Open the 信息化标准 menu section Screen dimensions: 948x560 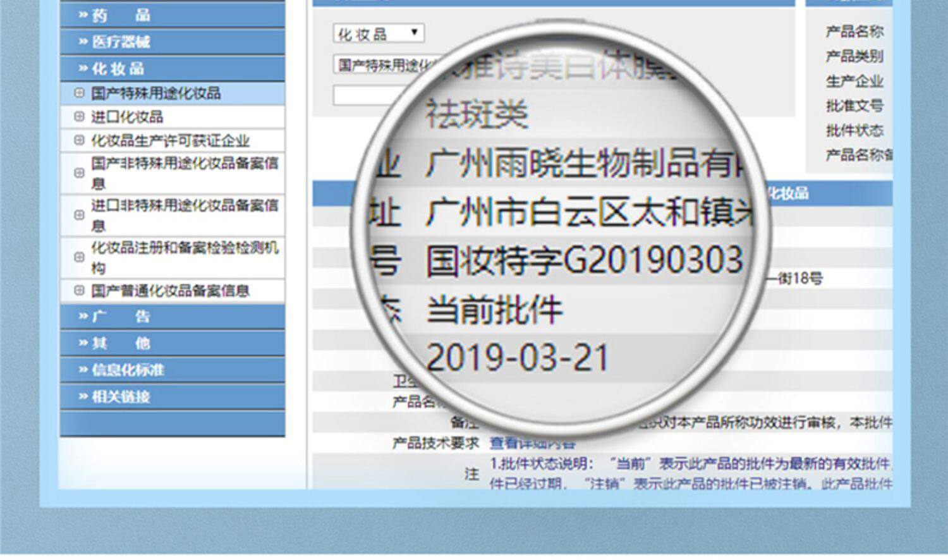pos(172,370)
